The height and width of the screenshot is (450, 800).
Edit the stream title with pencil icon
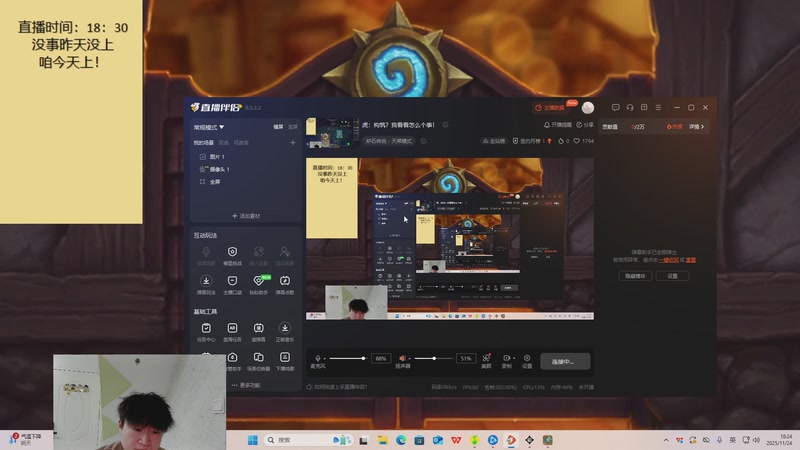coord(445,124)
